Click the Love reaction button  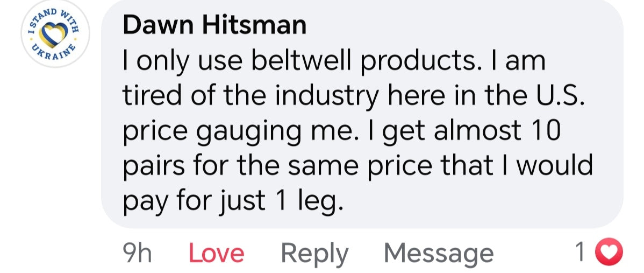(x=216, y=253)
